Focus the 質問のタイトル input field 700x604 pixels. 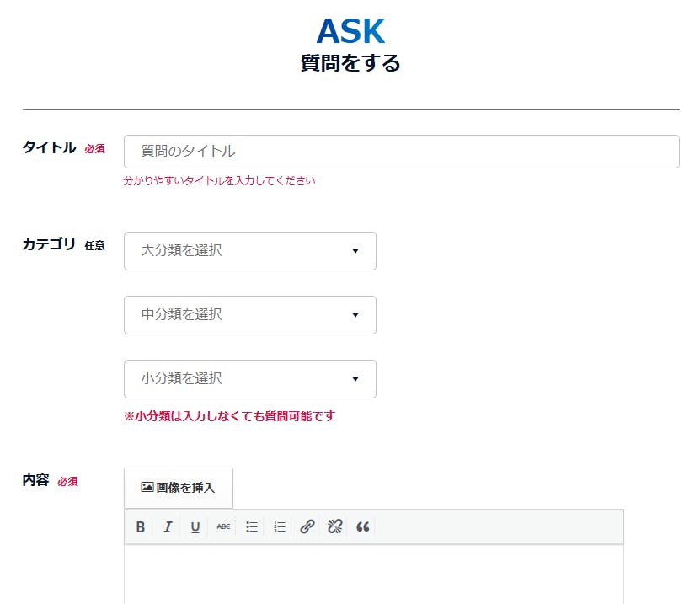tap(401, 152)
